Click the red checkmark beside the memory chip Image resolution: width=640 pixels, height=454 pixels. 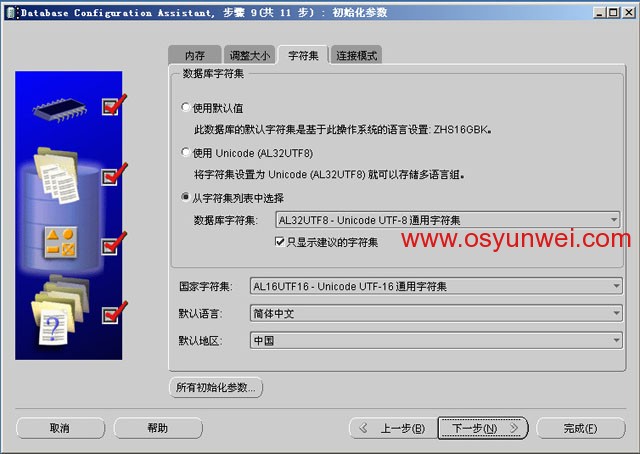[113, 104]
